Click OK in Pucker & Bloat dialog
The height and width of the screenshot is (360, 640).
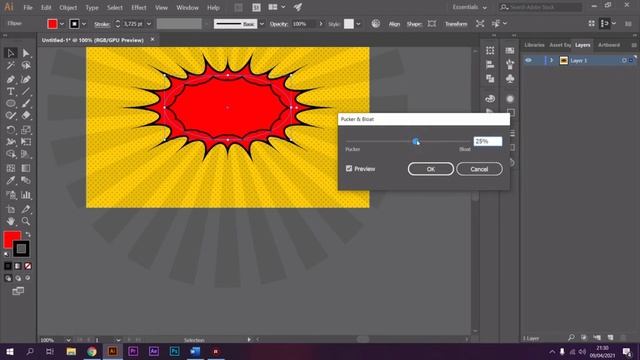[431, 169]
